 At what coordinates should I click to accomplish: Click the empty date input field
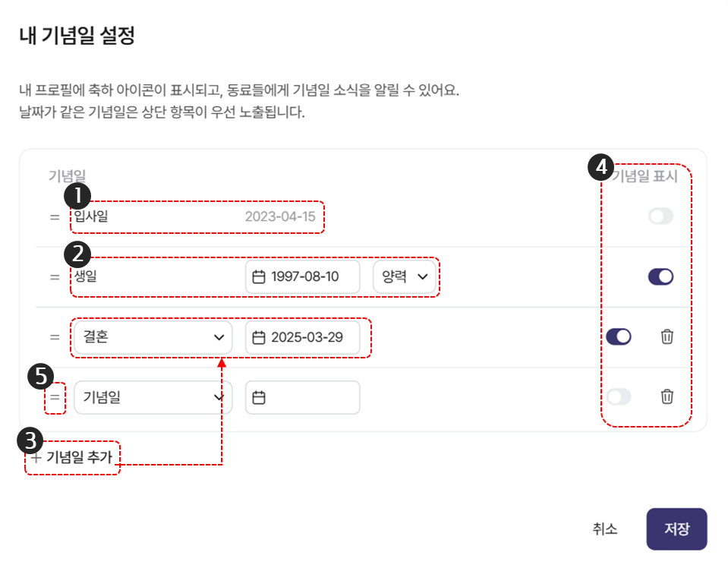(x=302, y=398)
